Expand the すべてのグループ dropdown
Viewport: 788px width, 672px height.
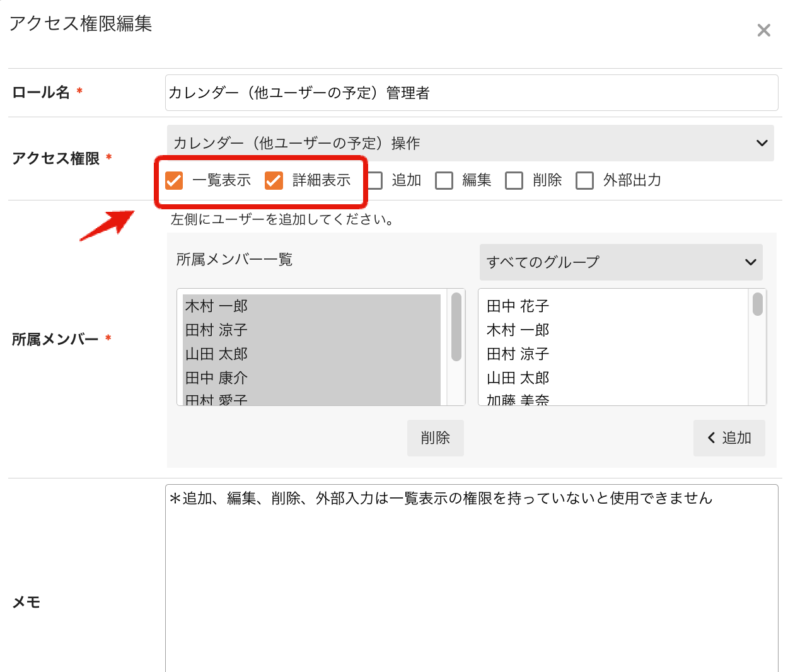[x=620, y=262]
